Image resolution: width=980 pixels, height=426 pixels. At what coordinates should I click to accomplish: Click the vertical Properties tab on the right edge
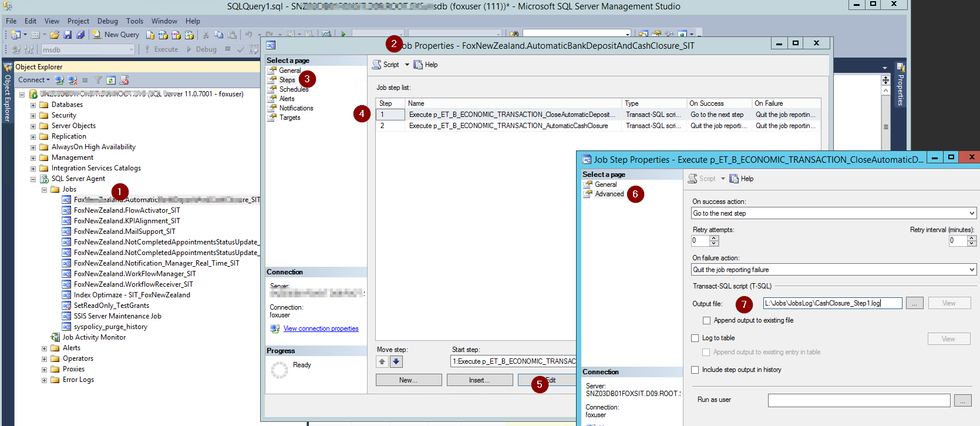tap(900, 85)
